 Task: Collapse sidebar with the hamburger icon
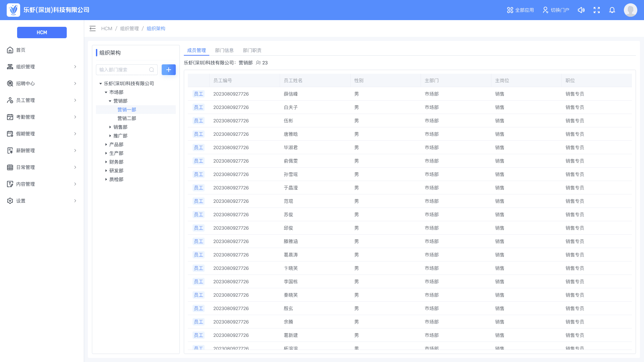pos(93,28)
